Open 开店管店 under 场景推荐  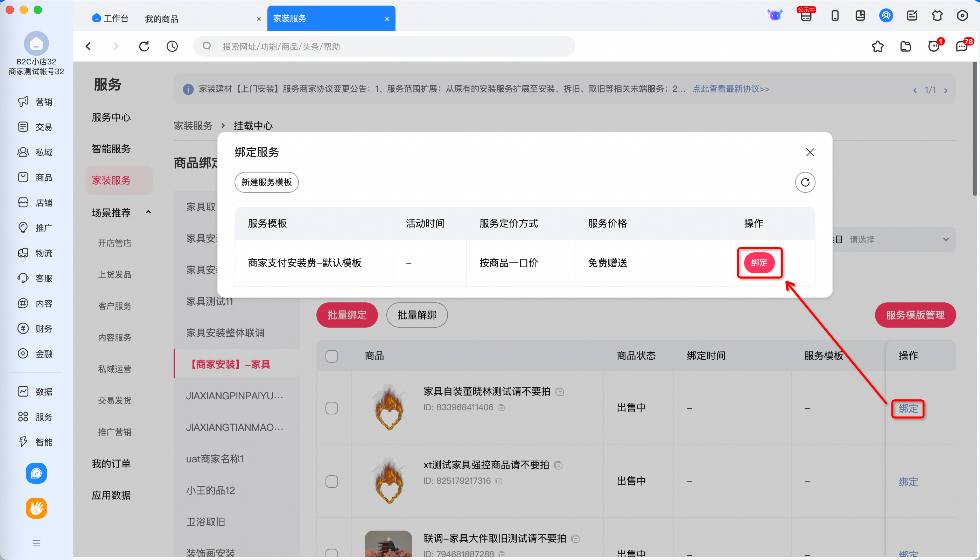click(x=114, y=243)
